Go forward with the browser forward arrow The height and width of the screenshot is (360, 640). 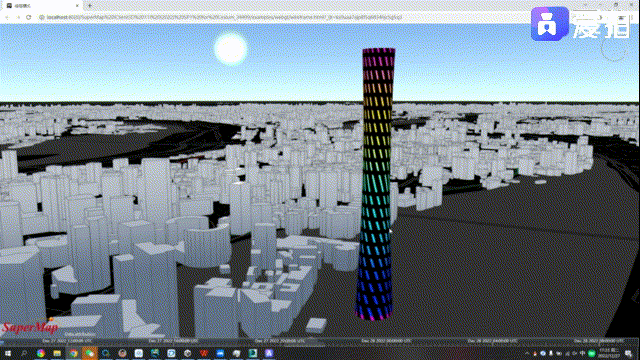coord(18,18)
